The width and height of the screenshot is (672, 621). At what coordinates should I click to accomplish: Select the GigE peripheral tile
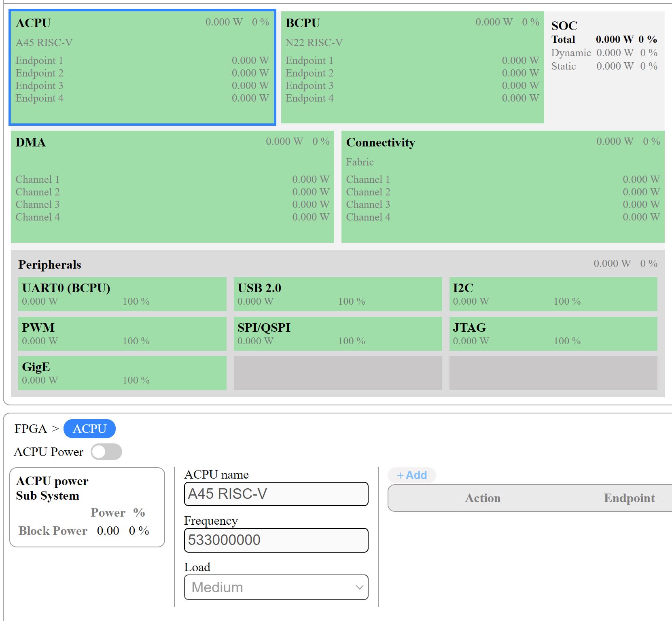click(x=122, y=373)
